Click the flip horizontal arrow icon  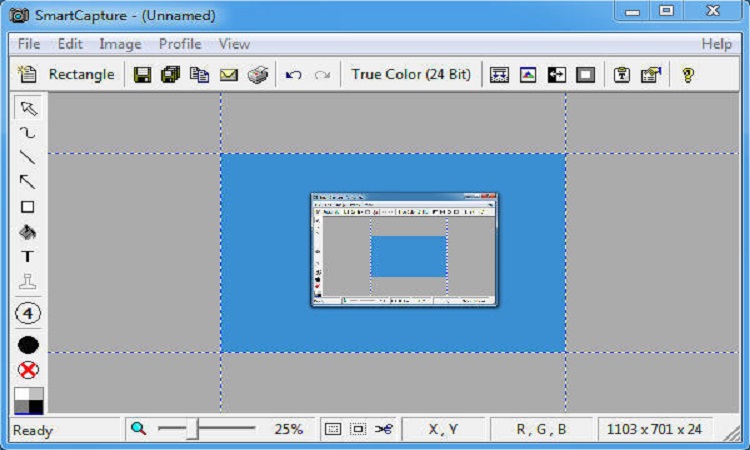[x=556, y=75]
